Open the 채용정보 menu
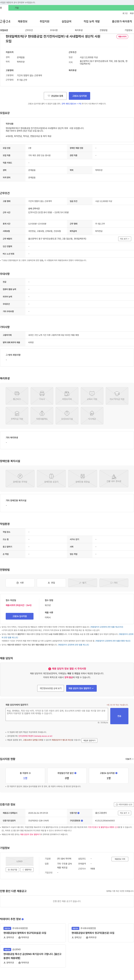This screenshot has height=980, width=134. [x=22, y=21]
